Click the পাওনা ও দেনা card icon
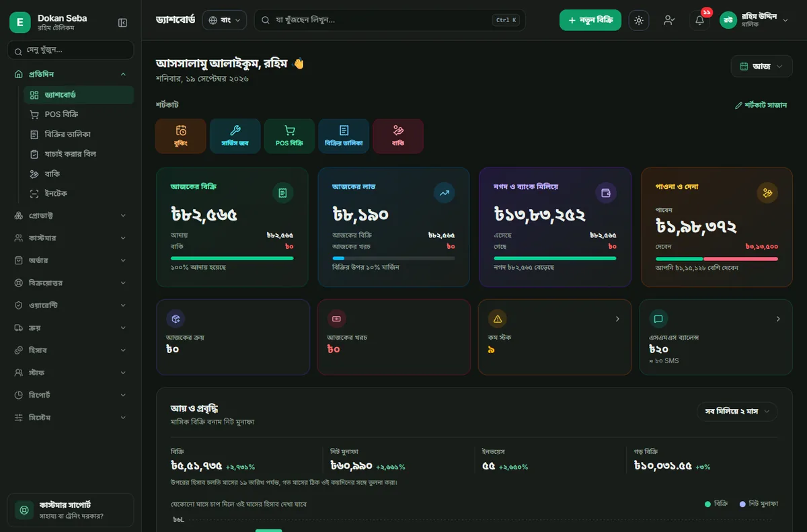Image resolution: width=807 pixels, height=532 pixels. (x=767, y=193)
